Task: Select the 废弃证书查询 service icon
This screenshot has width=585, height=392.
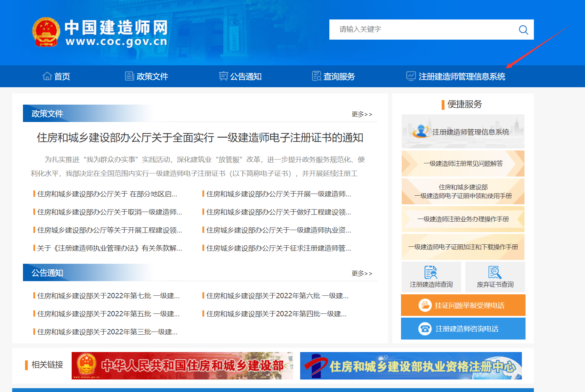Action: click(494, 273)
